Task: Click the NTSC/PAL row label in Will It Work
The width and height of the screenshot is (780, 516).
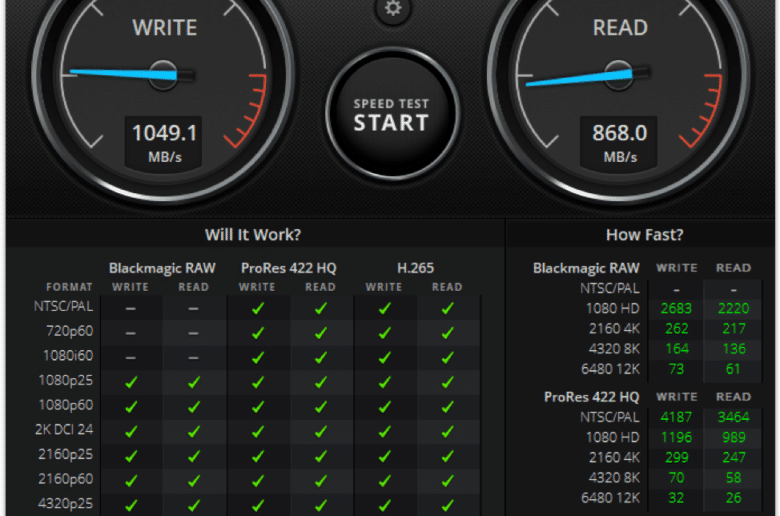Action: tap(63, 306)
